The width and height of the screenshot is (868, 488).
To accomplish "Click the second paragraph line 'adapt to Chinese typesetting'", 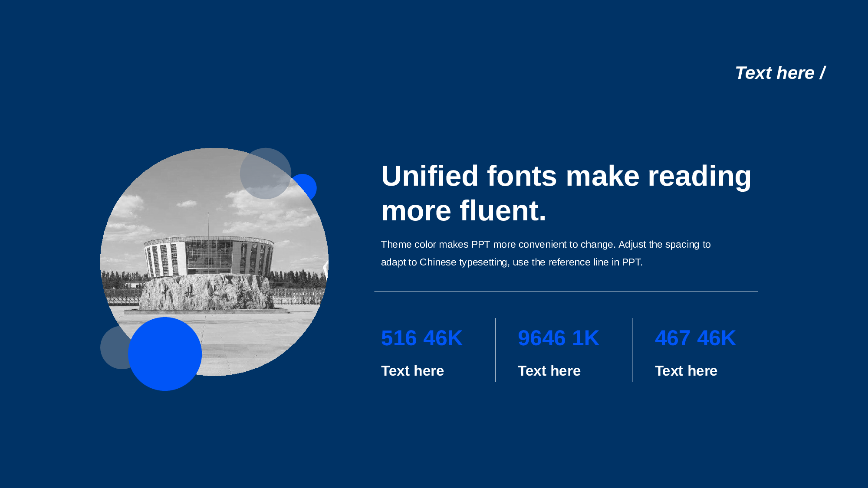I will (511, 262).
